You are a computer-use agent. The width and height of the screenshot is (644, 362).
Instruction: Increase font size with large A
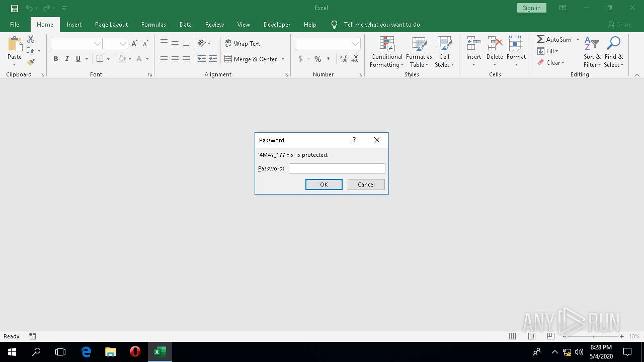134,44
